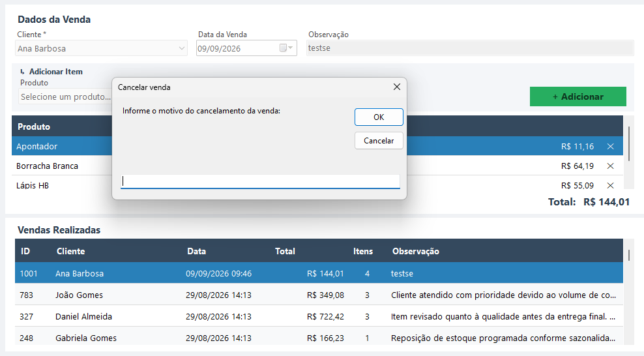Click observation starting 'Reposição de estoque'
The width and height of the screenshot is (644, 356).
click(503, 338)
